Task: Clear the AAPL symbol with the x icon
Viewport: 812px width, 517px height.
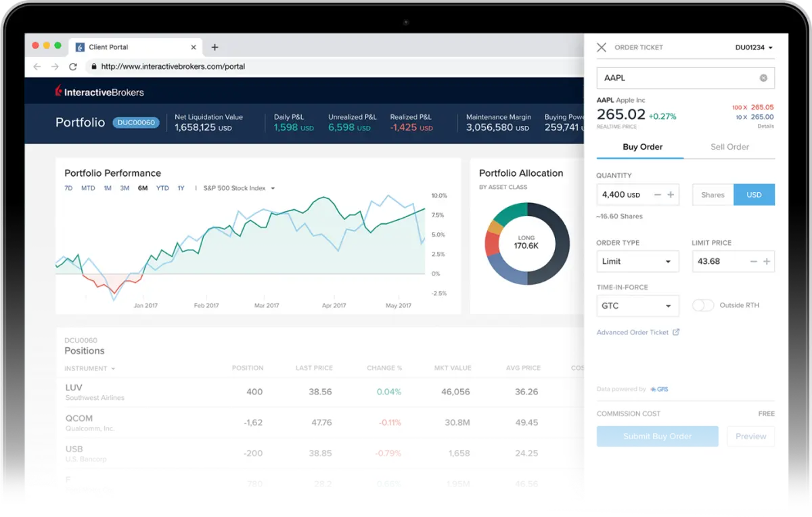Action: coord(763,77)
